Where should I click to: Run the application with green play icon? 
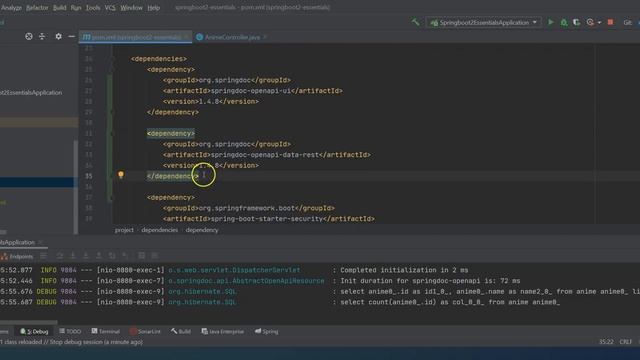pyautogui.click(x=551, y=22)
